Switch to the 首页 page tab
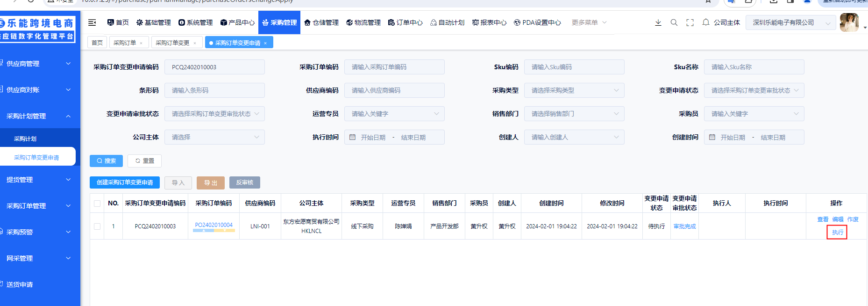The height and width of the screenshot is (306, 868). (97, 43)
